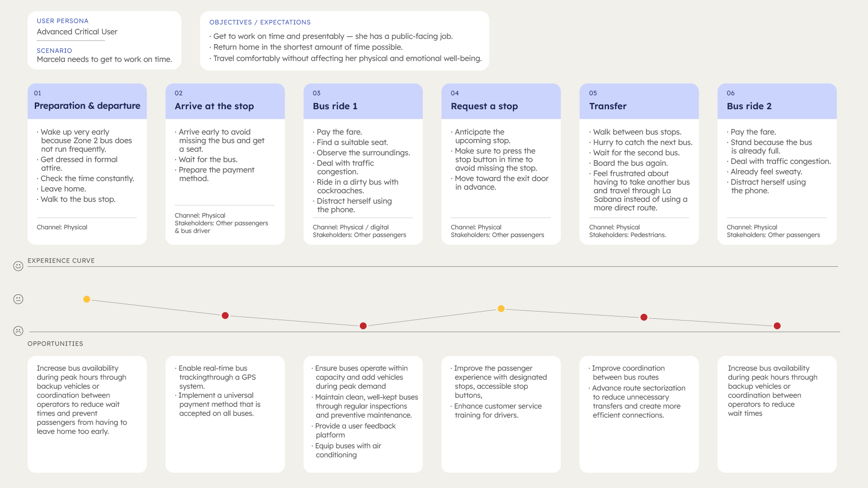Select the yellow dot under Preparation & departure
Screen dimensions: 868x488
point(87,299)
